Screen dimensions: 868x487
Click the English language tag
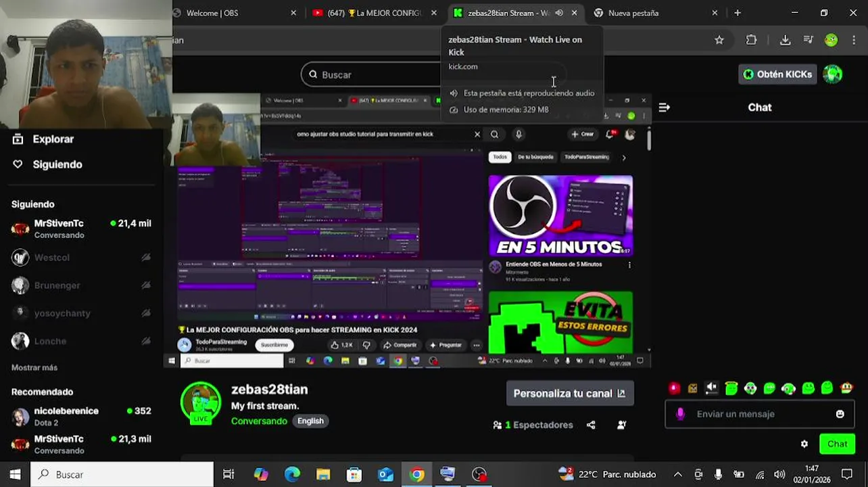tap(310, 421)
